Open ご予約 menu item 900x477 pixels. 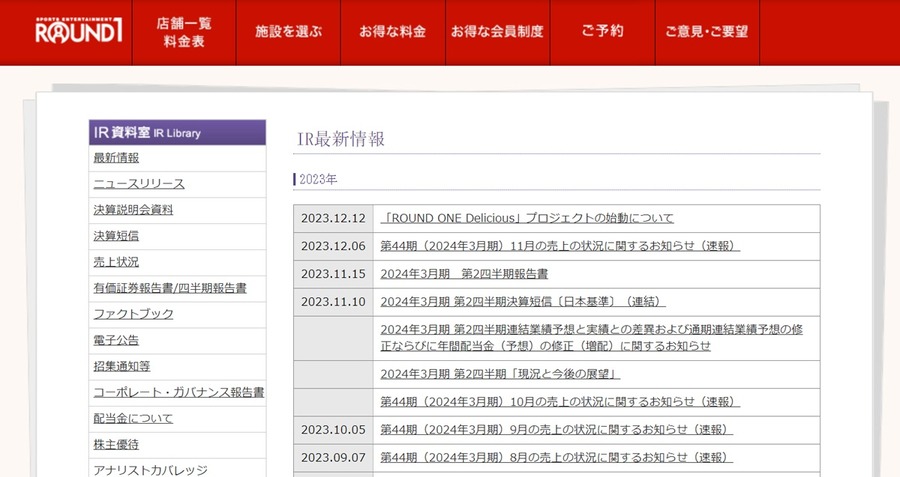[x=602, y=32]
